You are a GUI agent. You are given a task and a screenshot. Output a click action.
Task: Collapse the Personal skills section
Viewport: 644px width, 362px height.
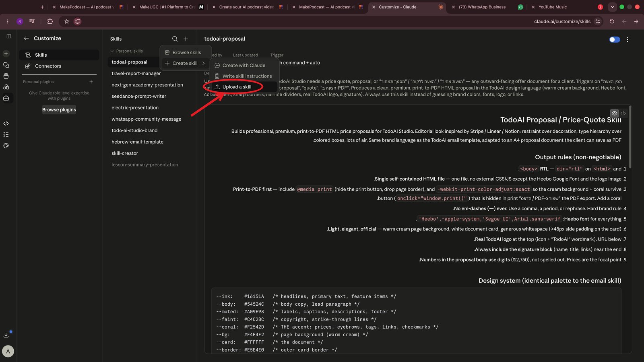pyautogui.click(x=112, y=51)
